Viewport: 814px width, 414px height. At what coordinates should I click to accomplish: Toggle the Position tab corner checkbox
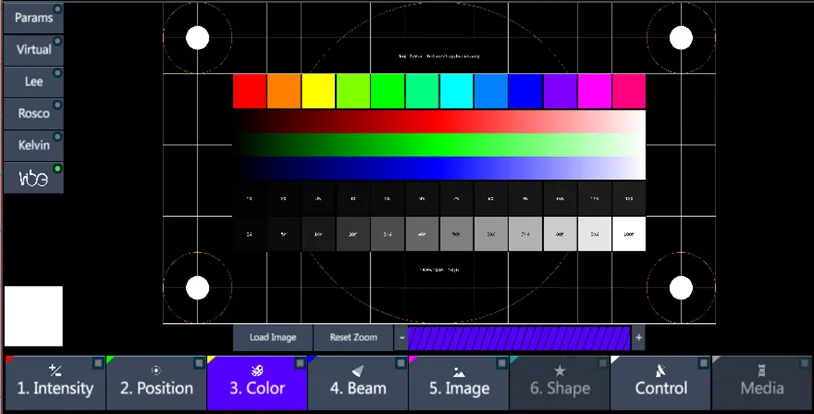(199, 363)
